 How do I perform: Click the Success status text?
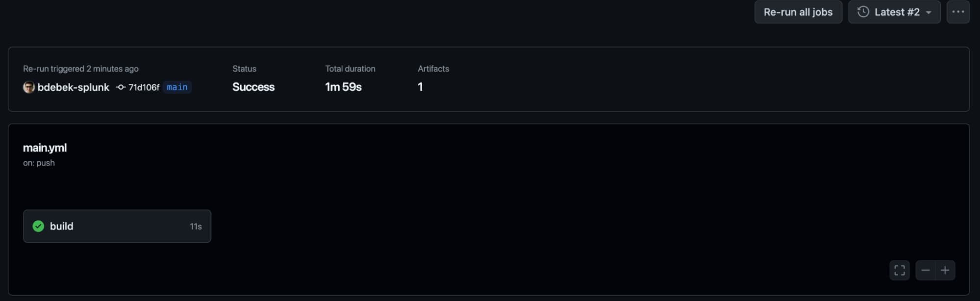click(253, 87)
